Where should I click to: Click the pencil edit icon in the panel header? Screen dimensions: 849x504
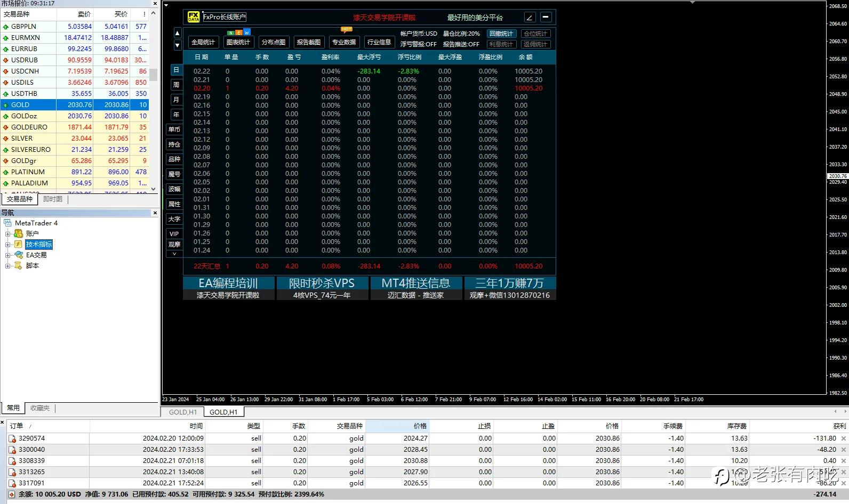coord(530,17)
